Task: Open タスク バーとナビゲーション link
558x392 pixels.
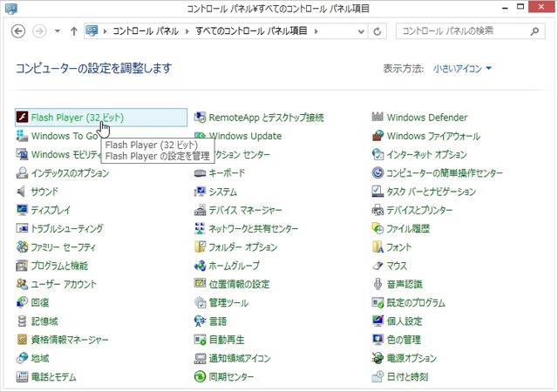Action: point(432,192)
